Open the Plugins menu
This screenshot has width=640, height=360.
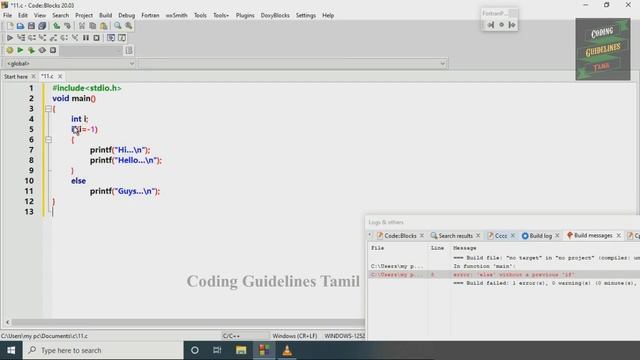click(x=245, y=15)
